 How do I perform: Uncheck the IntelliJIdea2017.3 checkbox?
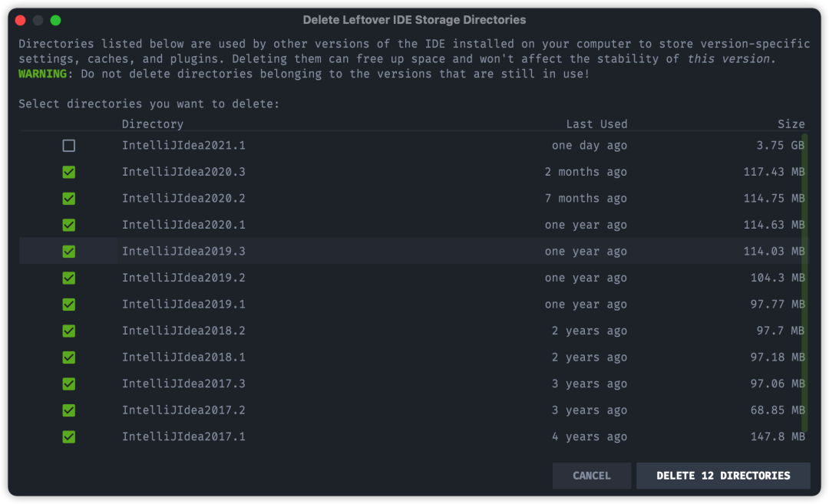69,384
